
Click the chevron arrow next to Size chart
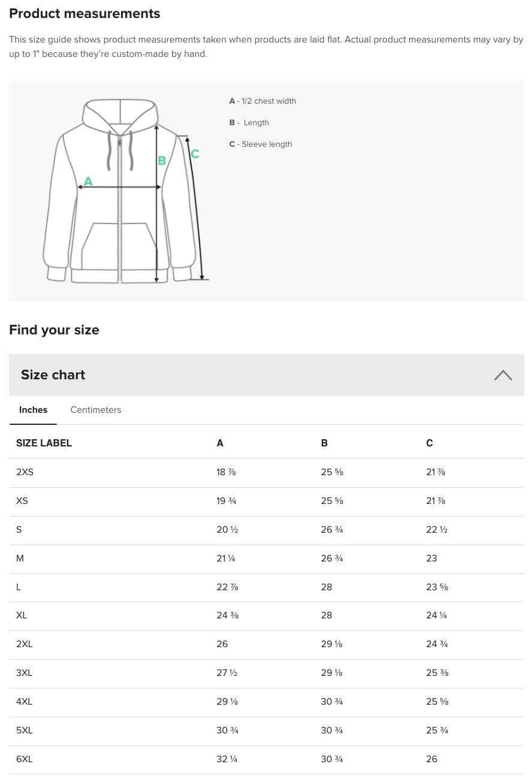coord(503,375)
